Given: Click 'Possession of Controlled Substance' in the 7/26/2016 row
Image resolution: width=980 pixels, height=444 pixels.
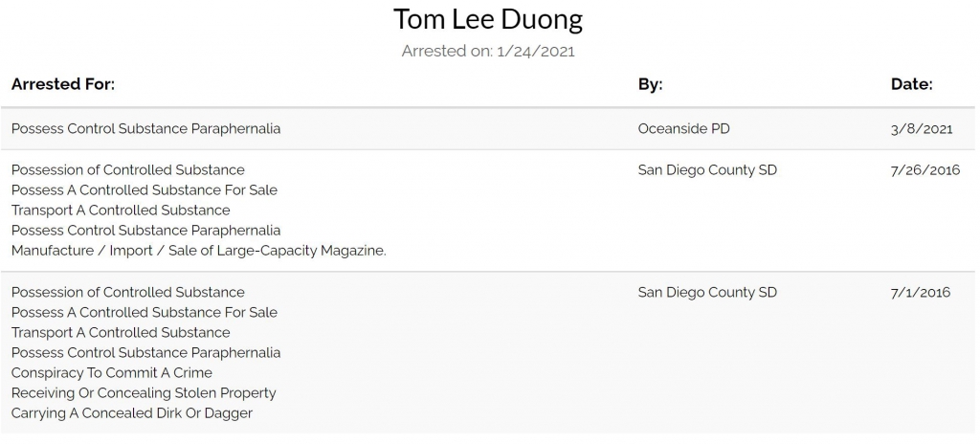Looking at the screenshot, I should pyautogui.click(x=127, y=169).
